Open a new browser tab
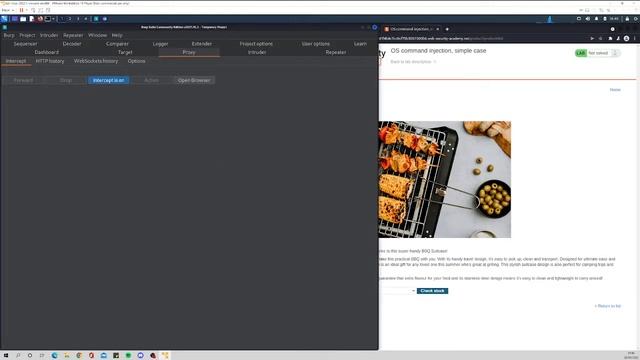The image size is (640, 360). (x=447, y=29)
